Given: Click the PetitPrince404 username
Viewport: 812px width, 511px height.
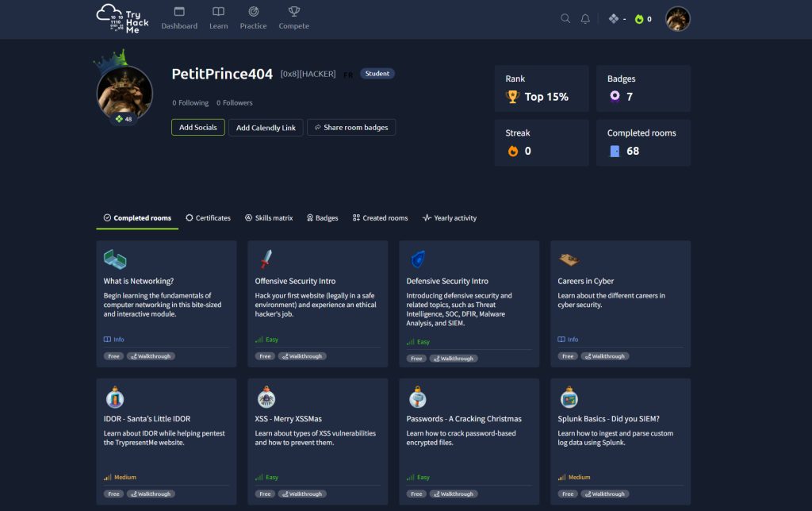Looking at the screenshot, I should click(x=222, y=74).
